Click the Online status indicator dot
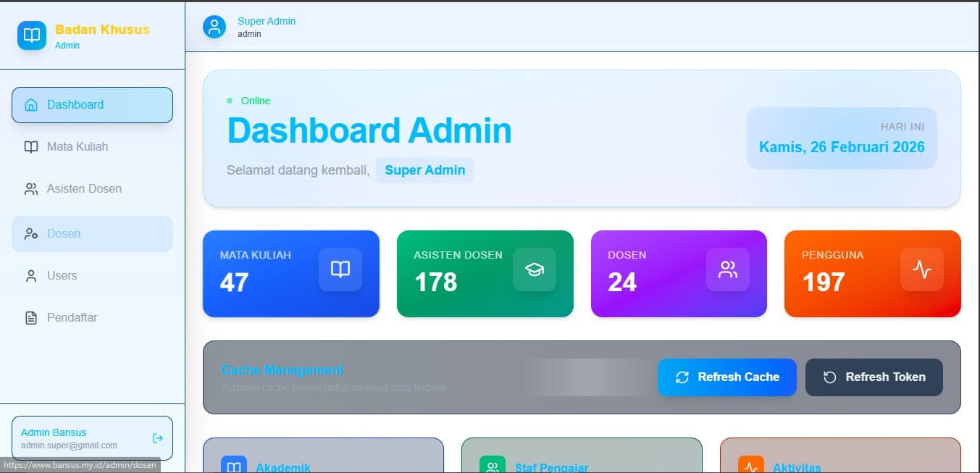 [229, 101]
